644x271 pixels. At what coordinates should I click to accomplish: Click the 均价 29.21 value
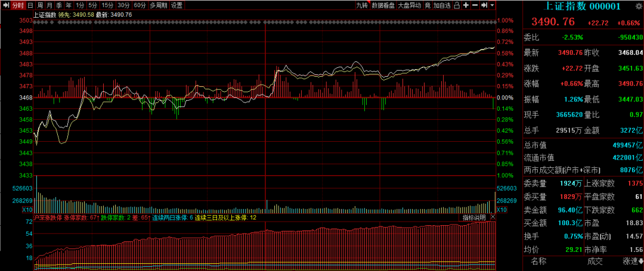pyautogui.click(x=575, y=250)
